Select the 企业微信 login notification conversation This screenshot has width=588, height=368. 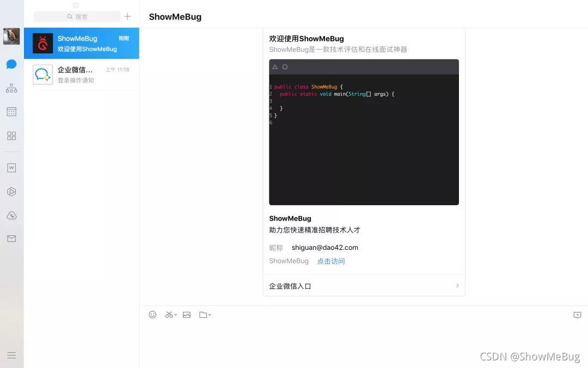(x=81, y=75)
